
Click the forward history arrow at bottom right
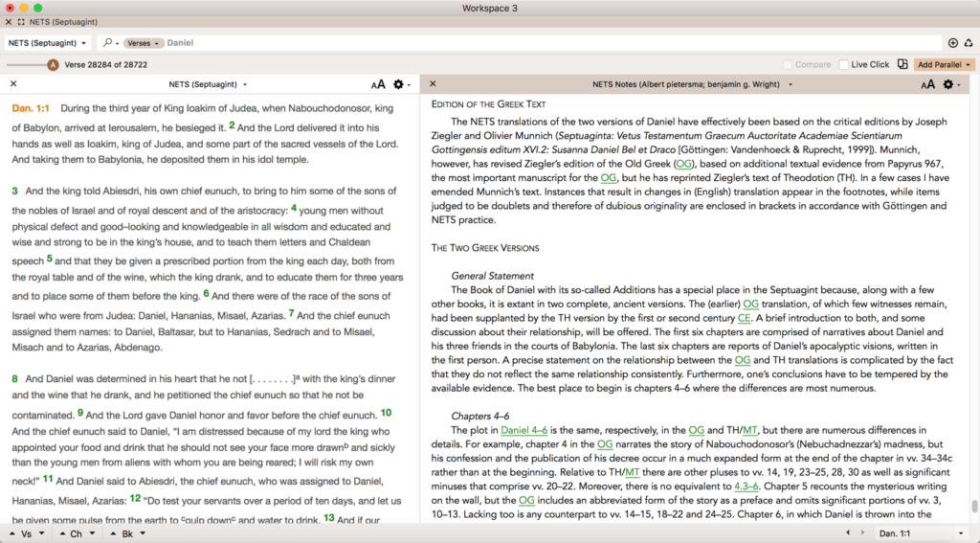pos(862,533)
